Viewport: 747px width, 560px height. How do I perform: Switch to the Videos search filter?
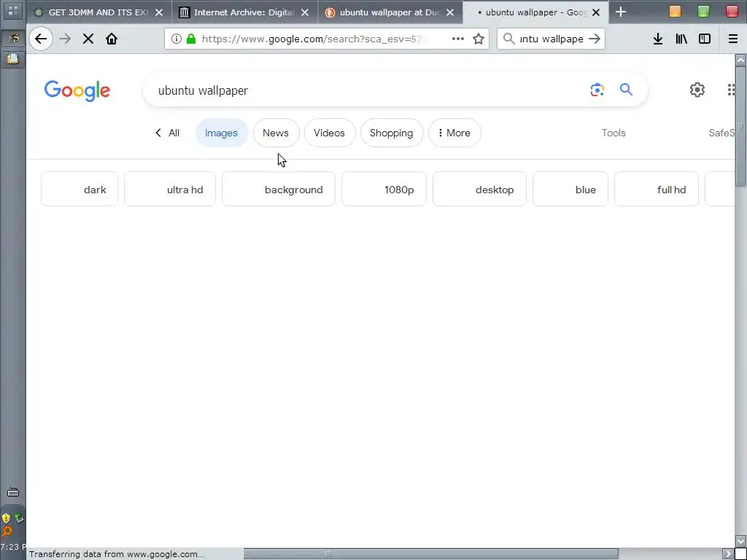(x=329, y=133)
